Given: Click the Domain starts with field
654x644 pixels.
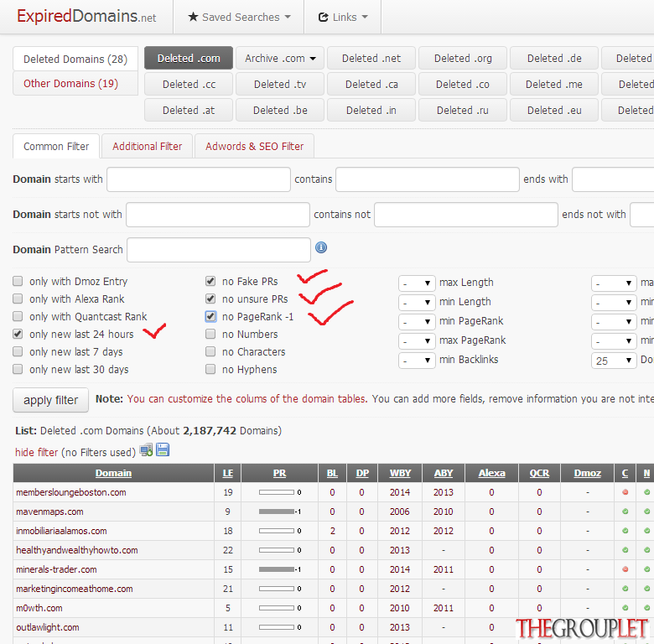Looking at the screenshot, I should [x=199, y=179].
